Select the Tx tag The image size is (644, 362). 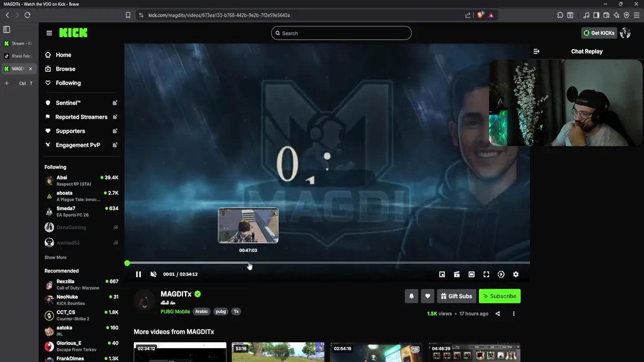(236, 312)
